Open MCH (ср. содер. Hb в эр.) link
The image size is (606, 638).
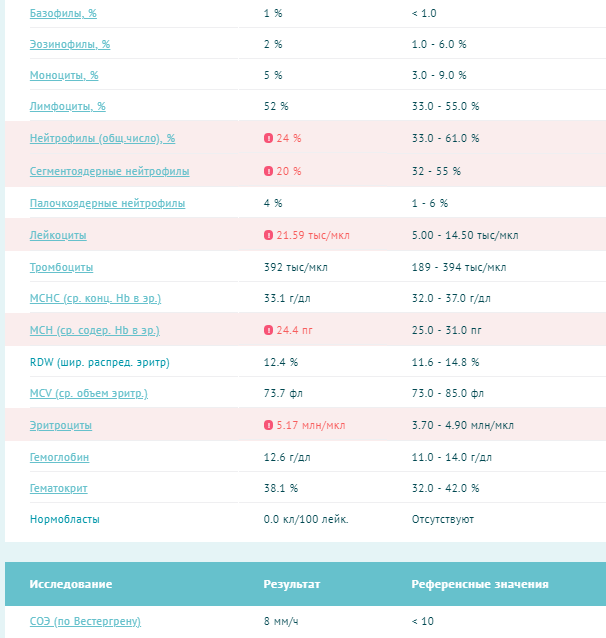point(94,330)
